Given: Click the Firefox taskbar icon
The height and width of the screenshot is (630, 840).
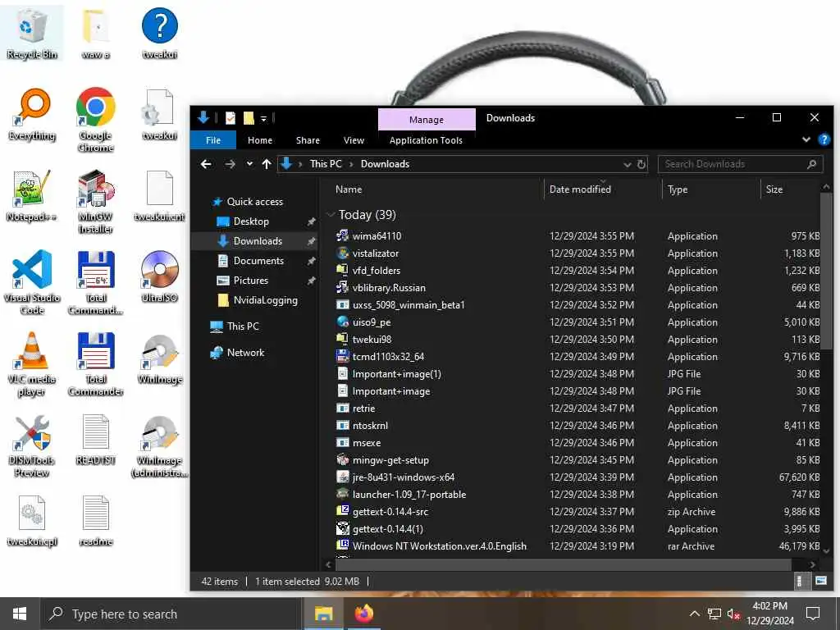Looking at the screenshot, I should pos(363,614).
